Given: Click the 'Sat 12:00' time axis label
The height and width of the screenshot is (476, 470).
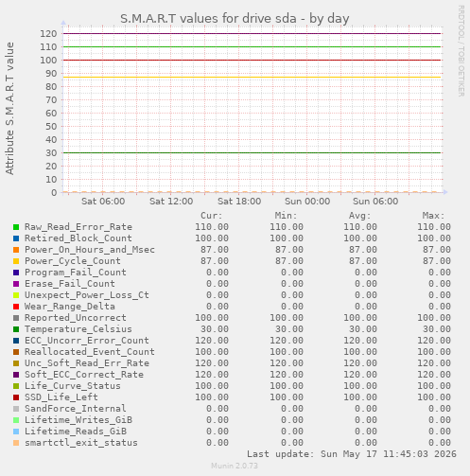Looking at the screenshot, I should click(171, 202).
